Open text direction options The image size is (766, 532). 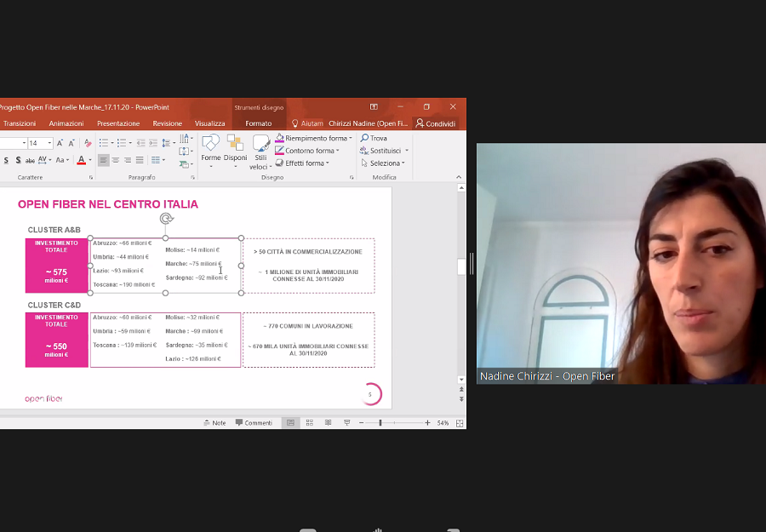click(x=186, y=140)
